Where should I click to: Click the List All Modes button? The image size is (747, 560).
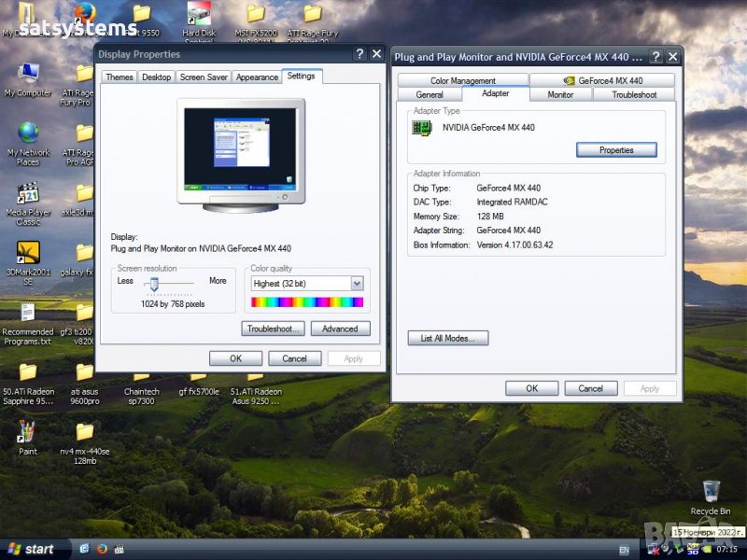click(x=448, y=339)
